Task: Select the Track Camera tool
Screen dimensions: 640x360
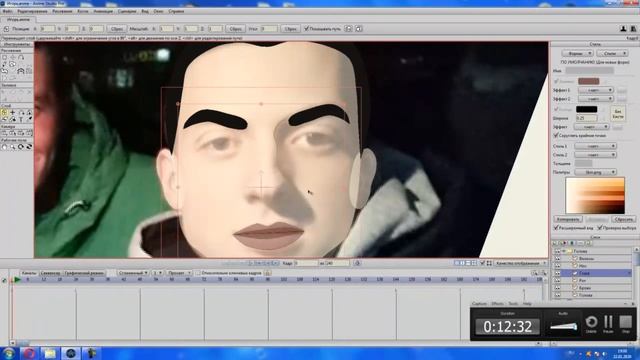Action: pyautogui.click(x=4, y=133)
